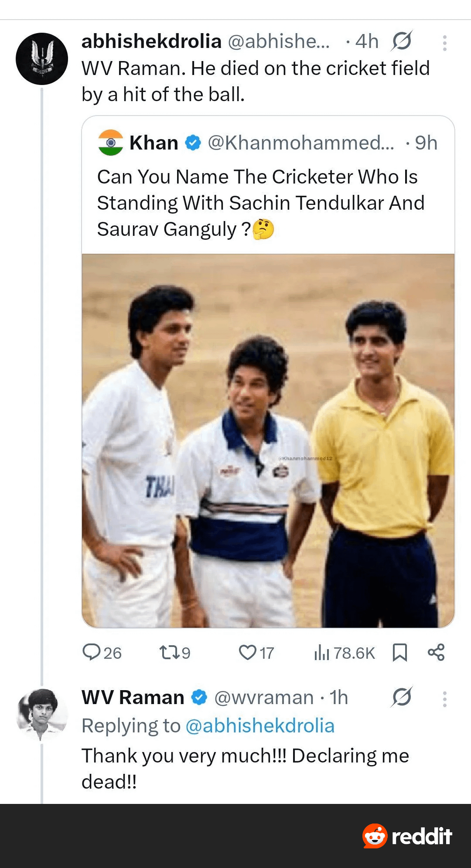Open Khan's quoted tweet text
This screenshot has height=868, width=471.
261,203
